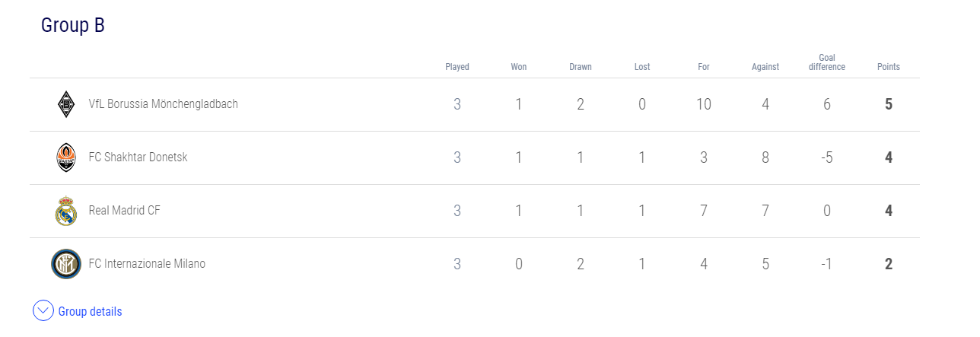Click the Against column header

coord(765,67)
